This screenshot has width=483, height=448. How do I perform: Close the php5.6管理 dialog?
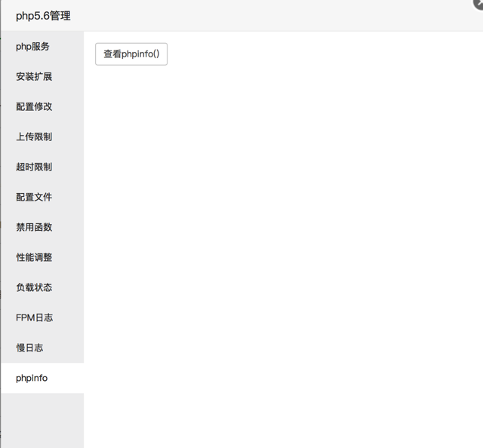(x=478, y=4)
